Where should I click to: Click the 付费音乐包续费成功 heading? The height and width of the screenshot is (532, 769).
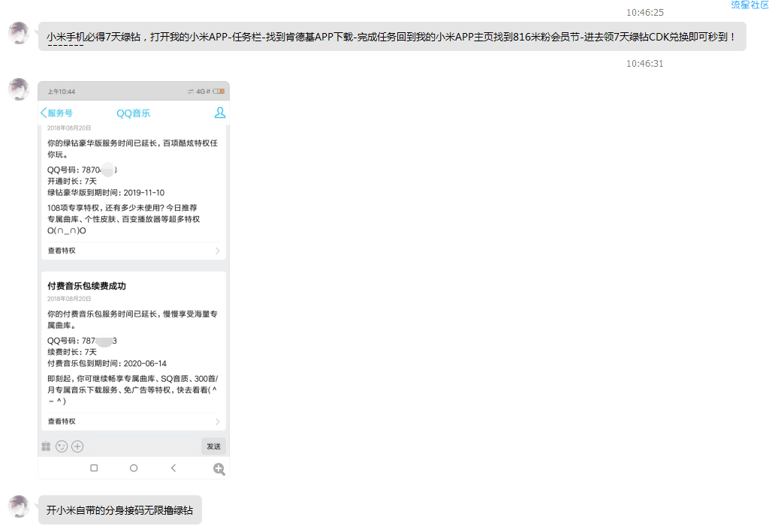pos(87,286)
